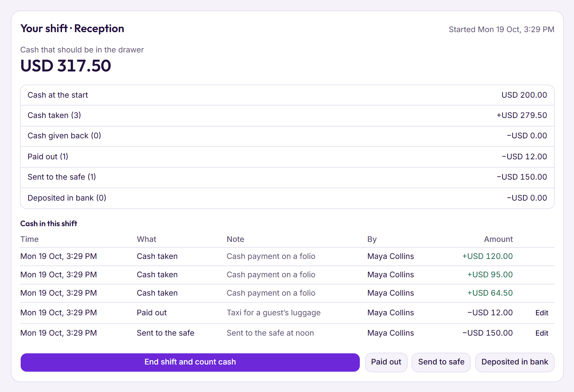
Task: Click the Sent to the safe (1) row
Action: [x=287, y=177]
